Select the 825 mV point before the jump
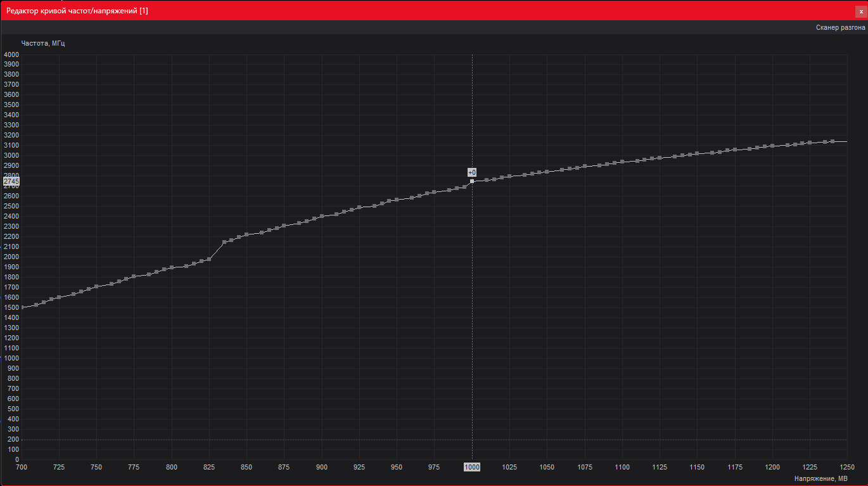The width and height of the screenshot is (868, 486). pyautogui.click(x=209, y=259)
